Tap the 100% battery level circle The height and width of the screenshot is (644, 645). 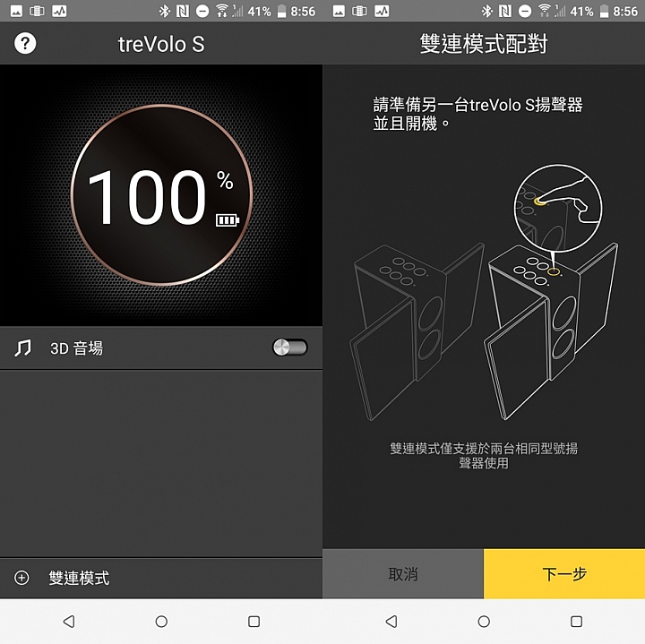click(161, 194)
